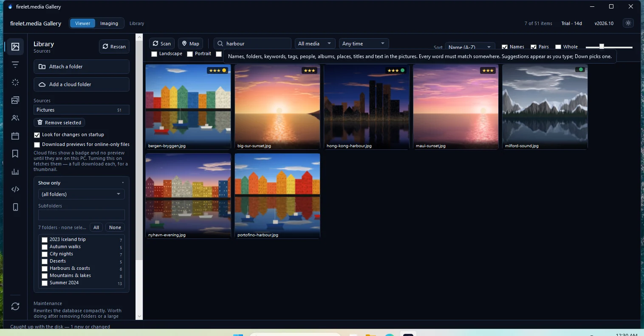Click the Trial · 14d label
644x336 pixels.
[x=572, y=23]
